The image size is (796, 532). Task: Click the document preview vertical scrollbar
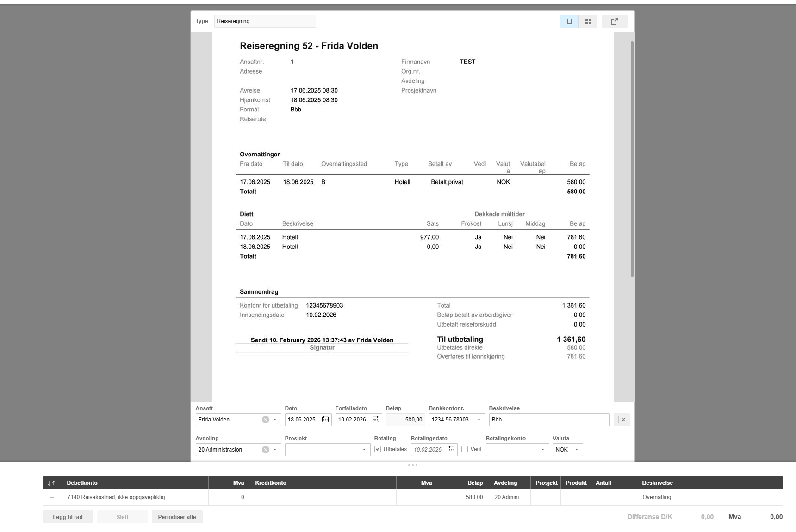(632, 159)
